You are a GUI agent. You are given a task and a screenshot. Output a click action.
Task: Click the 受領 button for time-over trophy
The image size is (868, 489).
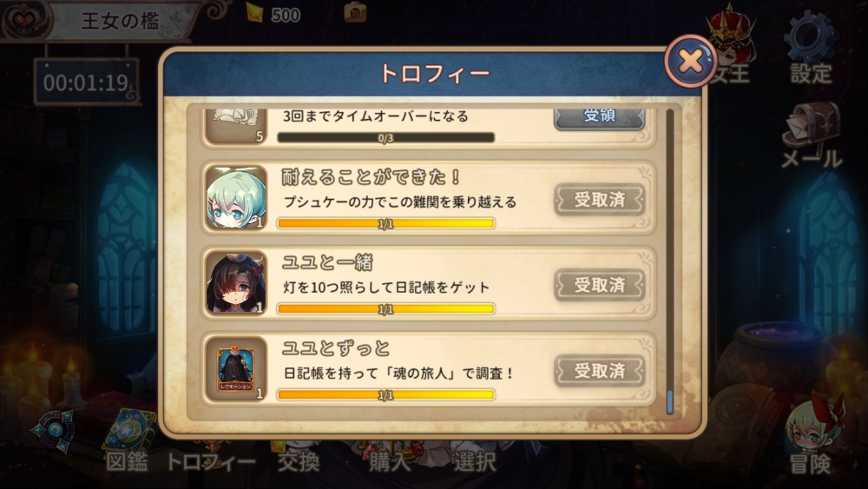pyautogui.click(x=600, y=117)
